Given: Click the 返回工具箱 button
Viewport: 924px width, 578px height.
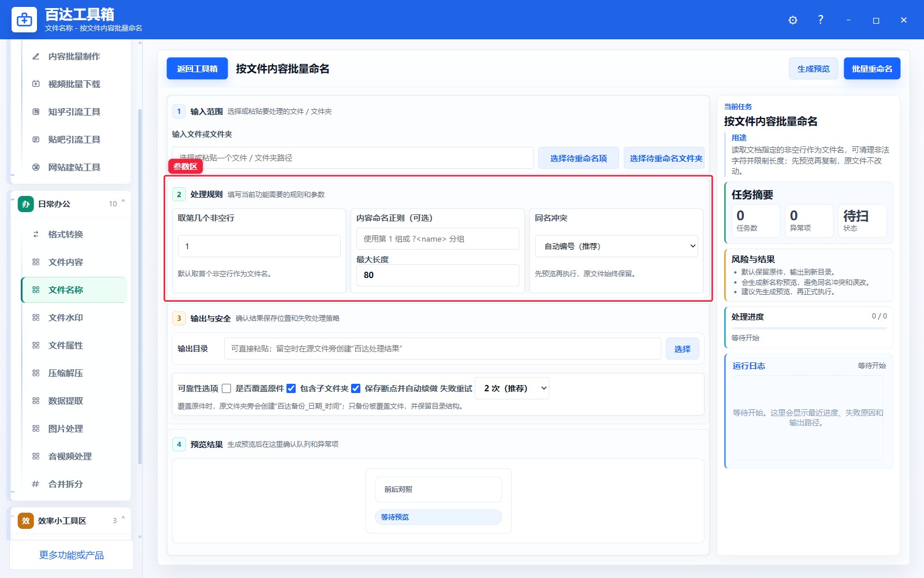Looking at the screenshot, I should [x=197, y=68].
